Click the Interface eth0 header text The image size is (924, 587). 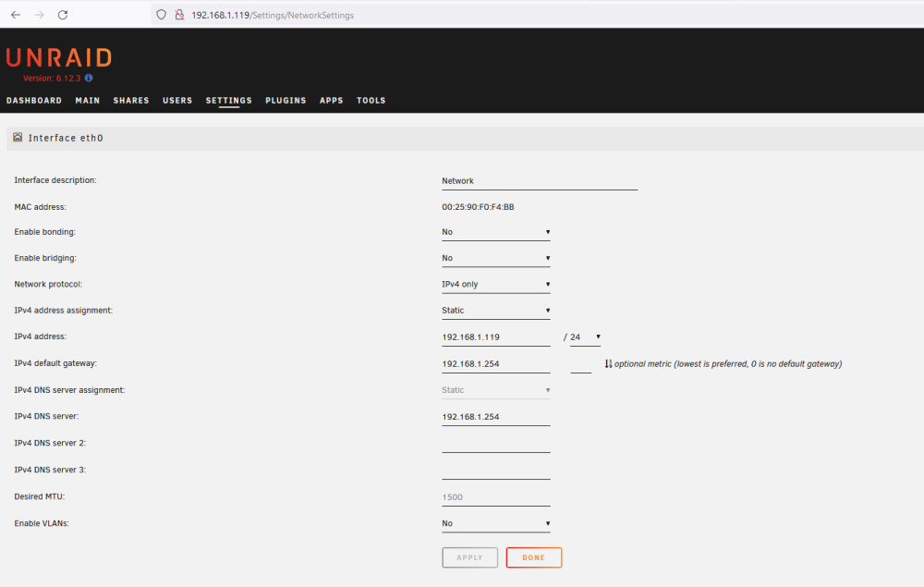pyautogui.click(x=66, y=138)
